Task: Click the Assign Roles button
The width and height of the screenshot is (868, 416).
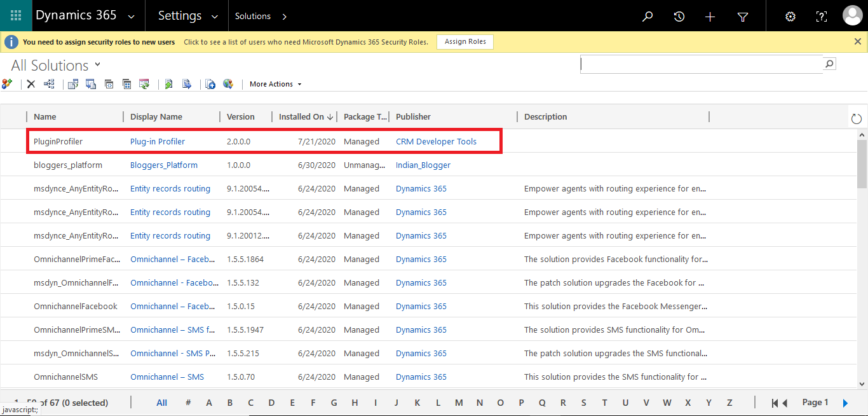Action: tap(465, 41)
